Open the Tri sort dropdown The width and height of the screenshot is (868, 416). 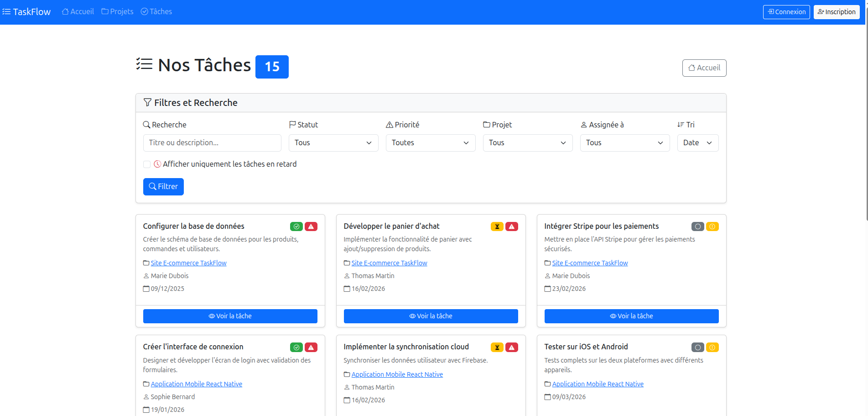[698, 143]
